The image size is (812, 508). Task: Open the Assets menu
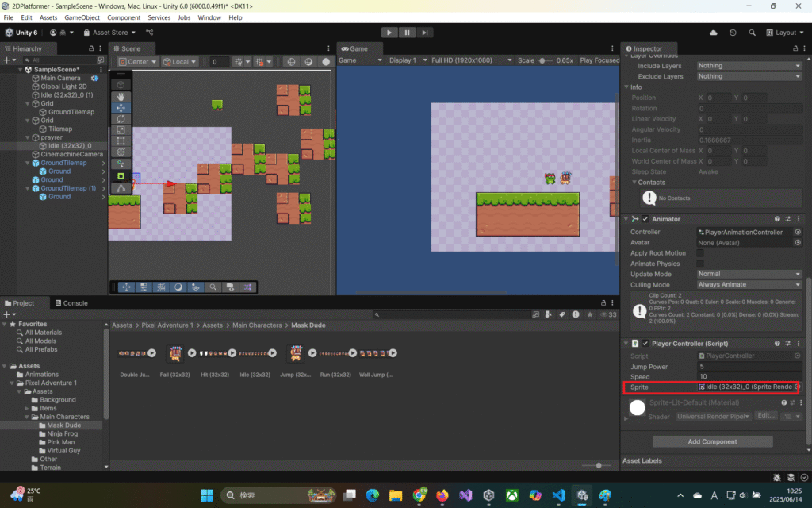point(48,17)
